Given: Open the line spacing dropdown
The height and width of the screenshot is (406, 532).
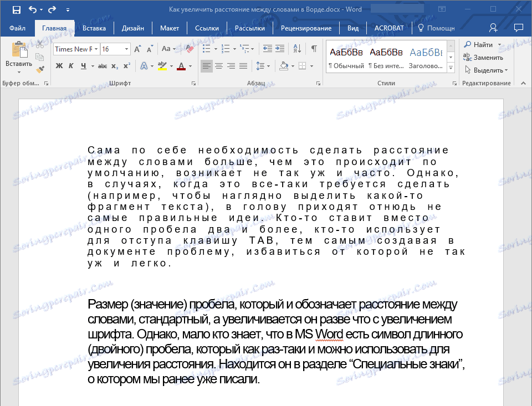Looking at the screenshot, I should point(265,65).
